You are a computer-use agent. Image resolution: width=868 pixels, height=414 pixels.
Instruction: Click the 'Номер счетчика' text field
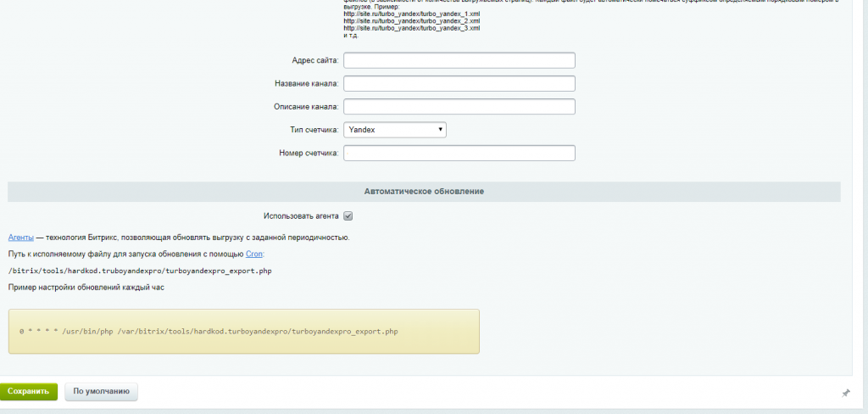click(459, 153)
